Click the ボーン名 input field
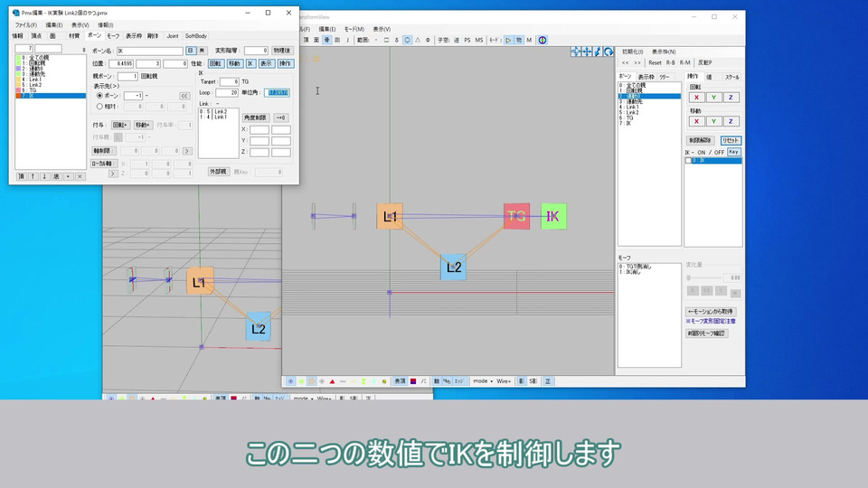This screenshot has width=868, height=488. click(149, 51)
